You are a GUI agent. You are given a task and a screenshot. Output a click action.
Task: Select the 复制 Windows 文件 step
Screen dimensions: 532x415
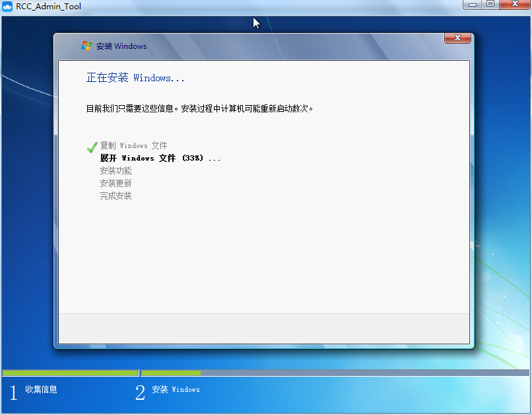(x=133, y=145)
